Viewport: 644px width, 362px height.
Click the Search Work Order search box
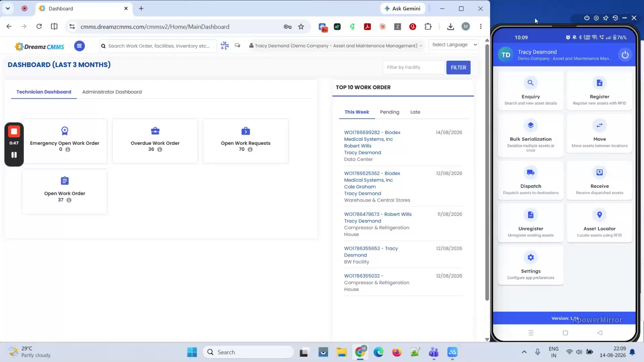point(158,46)
